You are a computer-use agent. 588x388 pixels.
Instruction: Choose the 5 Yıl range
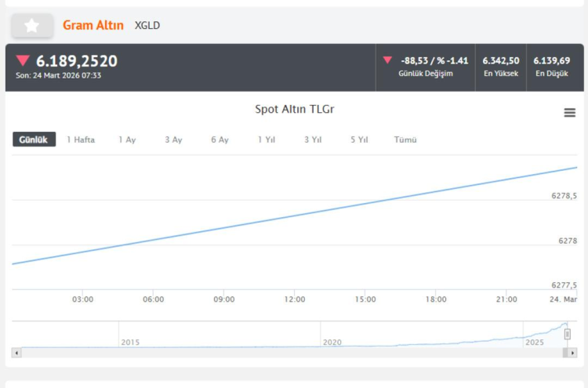(x=359, y=140)
